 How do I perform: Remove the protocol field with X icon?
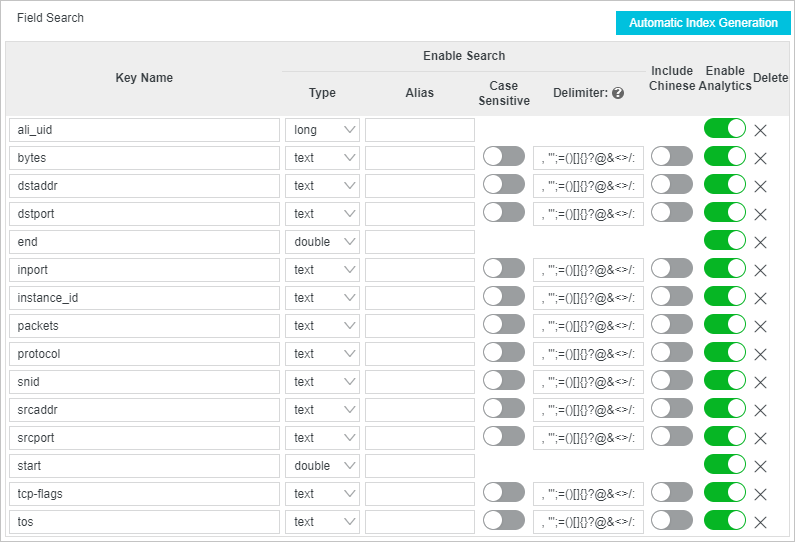(x=760, y=354)
